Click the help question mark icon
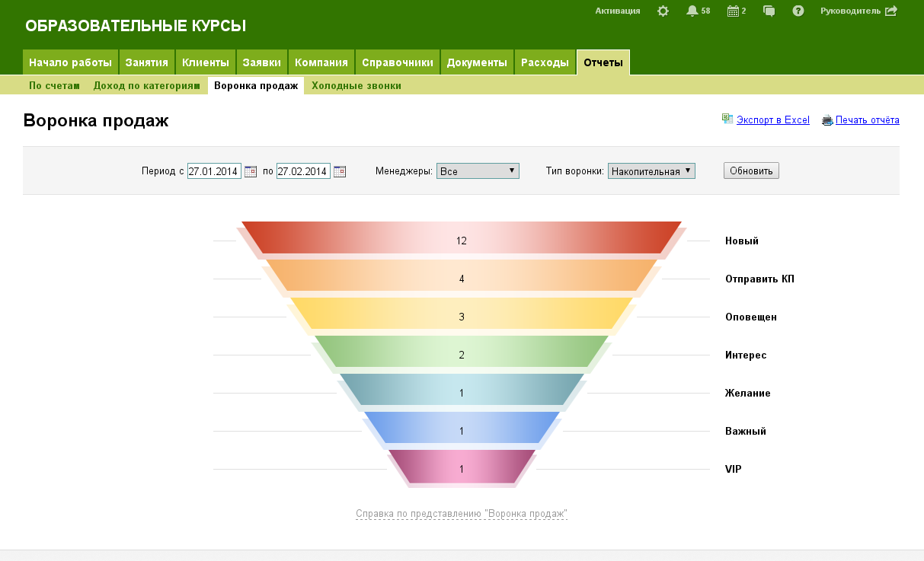924x561 pixels. point(798,11)
